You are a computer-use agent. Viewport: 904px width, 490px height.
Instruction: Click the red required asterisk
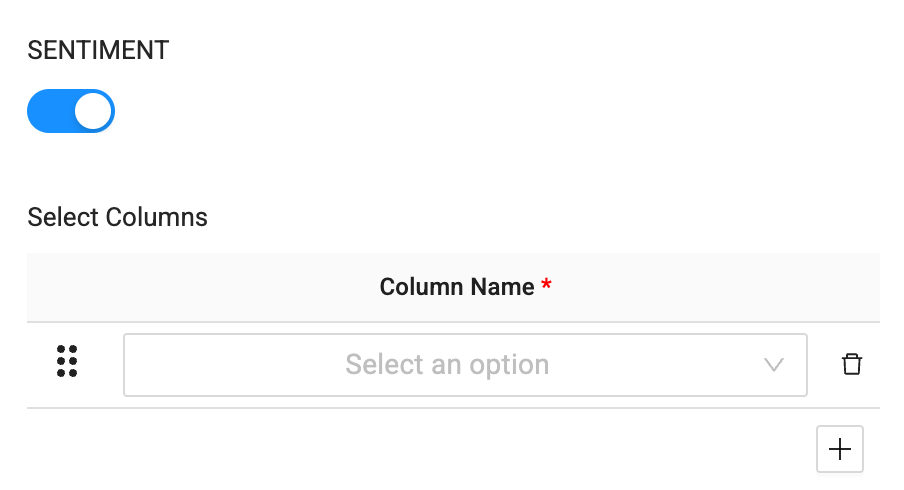pos(546,287)
